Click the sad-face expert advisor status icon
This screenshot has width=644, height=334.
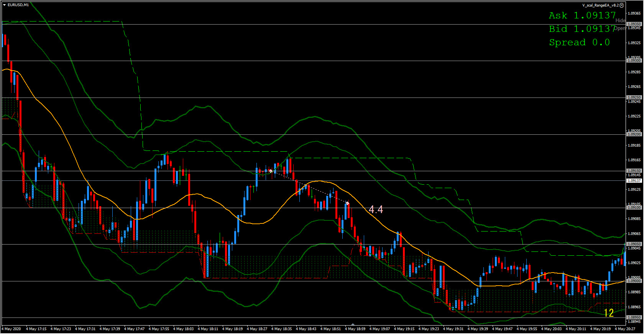pyautogui.click(x=622, y=5)
